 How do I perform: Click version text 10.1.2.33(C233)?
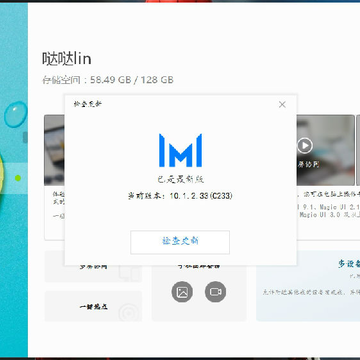(201, 196)
